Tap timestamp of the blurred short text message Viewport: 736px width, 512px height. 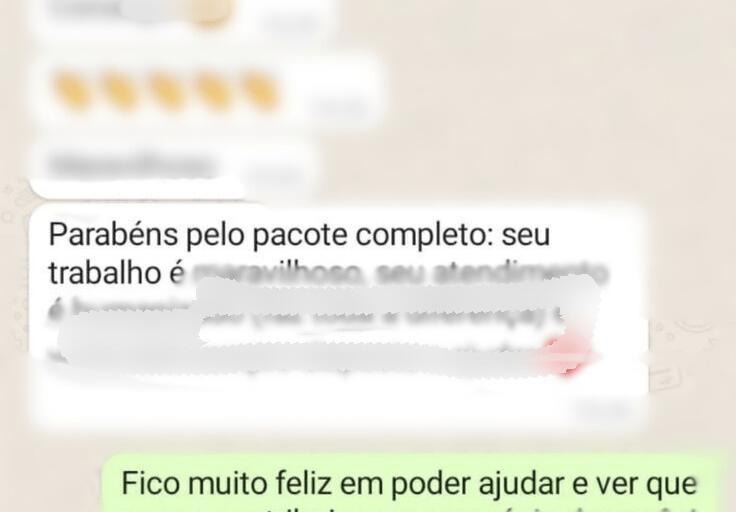coord(275,177)
